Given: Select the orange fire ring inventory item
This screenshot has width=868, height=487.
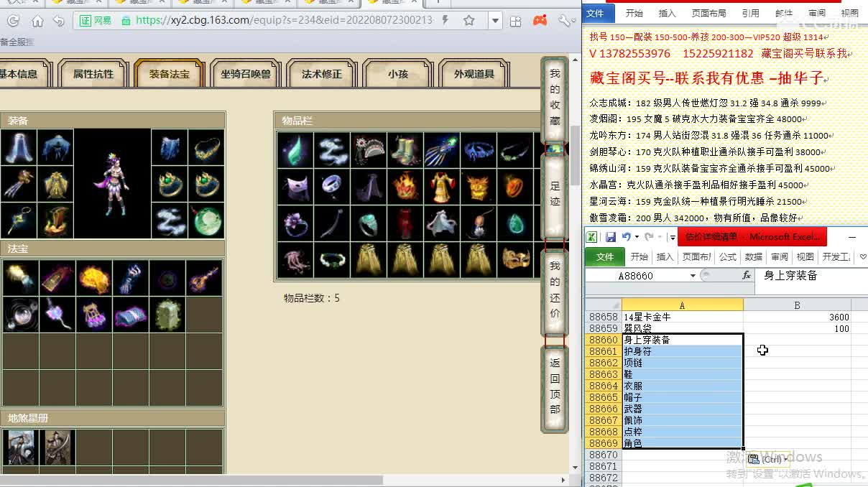Looking at the screenshot, I should [515, 187].
